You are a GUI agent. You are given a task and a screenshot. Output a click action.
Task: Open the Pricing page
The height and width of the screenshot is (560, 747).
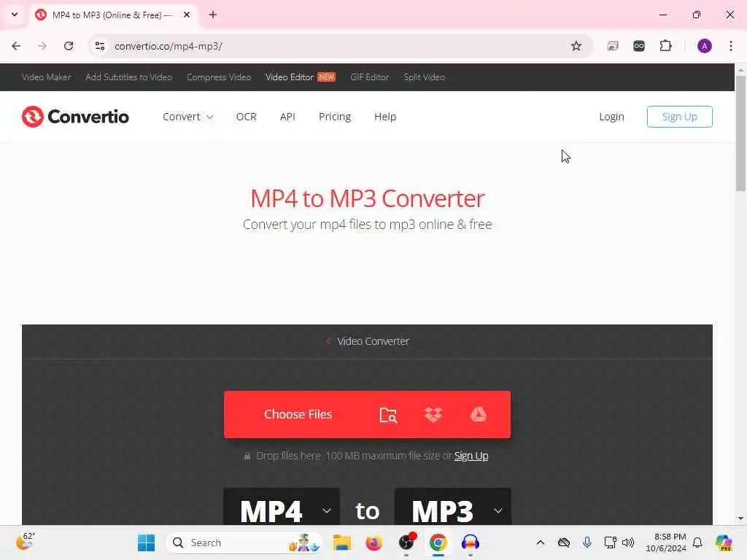(335, 117)
